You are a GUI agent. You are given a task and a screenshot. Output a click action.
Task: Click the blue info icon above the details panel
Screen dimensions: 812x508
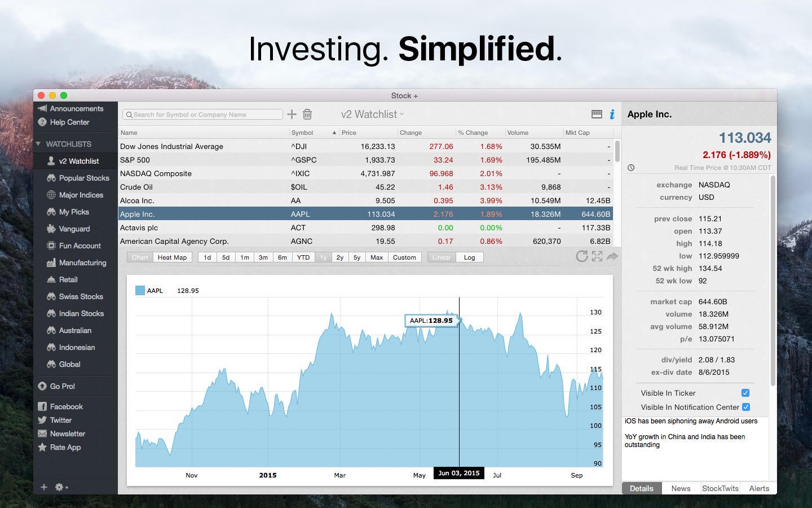tap(612, 114)
